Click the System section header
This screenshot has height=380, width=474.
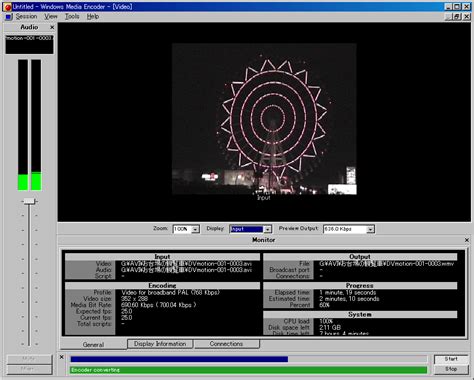(x=360, y=314)
